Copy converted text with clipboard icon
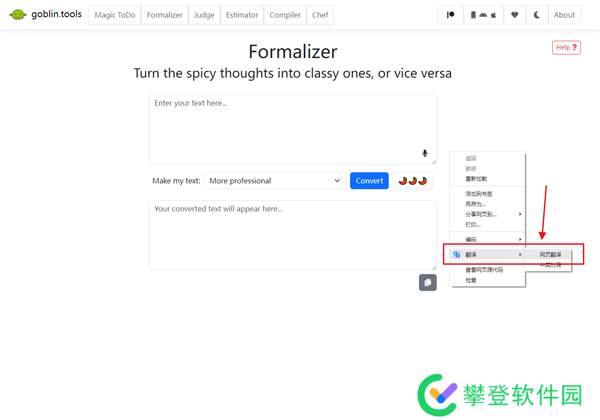Viewport: 600px width, 420px height. pos(427,283)
